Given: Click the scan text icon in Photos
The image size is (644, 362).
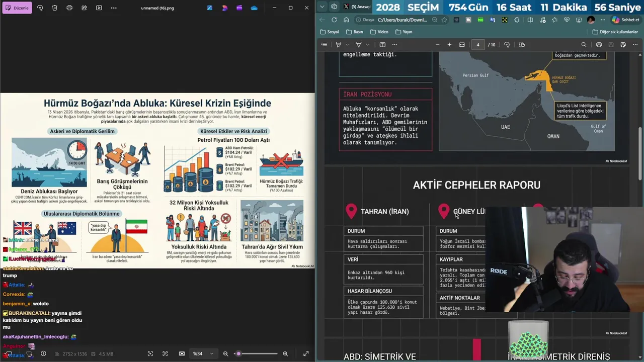Looking at the screenshot, I should point(165,353).
